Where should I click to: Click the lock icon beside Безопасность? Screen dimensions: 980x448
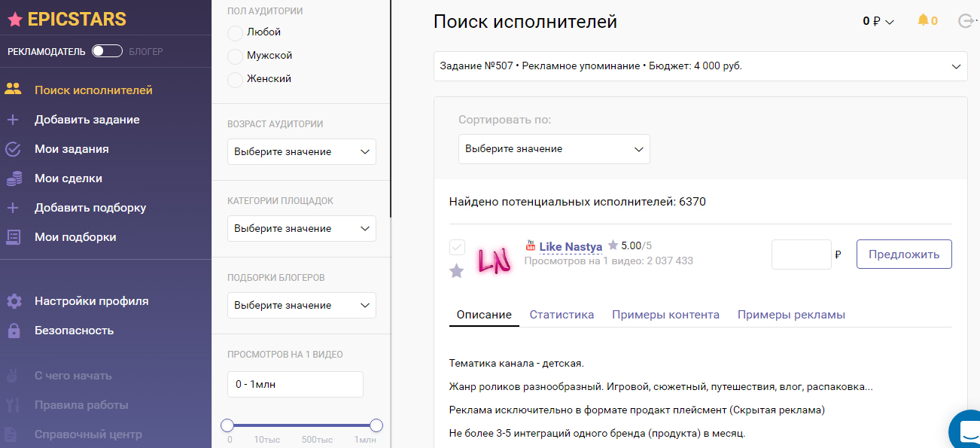click(x=14, y=330)
